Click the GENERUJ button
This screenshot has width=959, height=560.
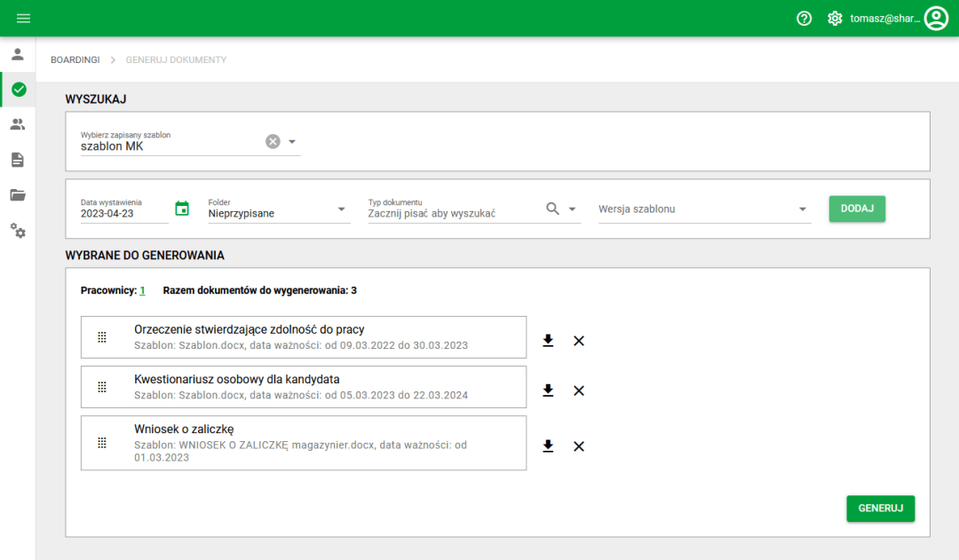[880, 508]
